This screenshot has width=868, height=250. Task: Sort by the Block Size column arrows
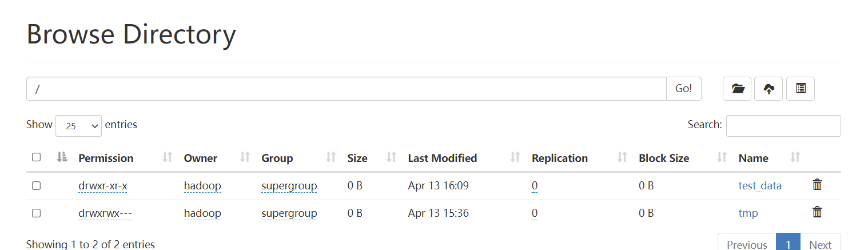722,157
